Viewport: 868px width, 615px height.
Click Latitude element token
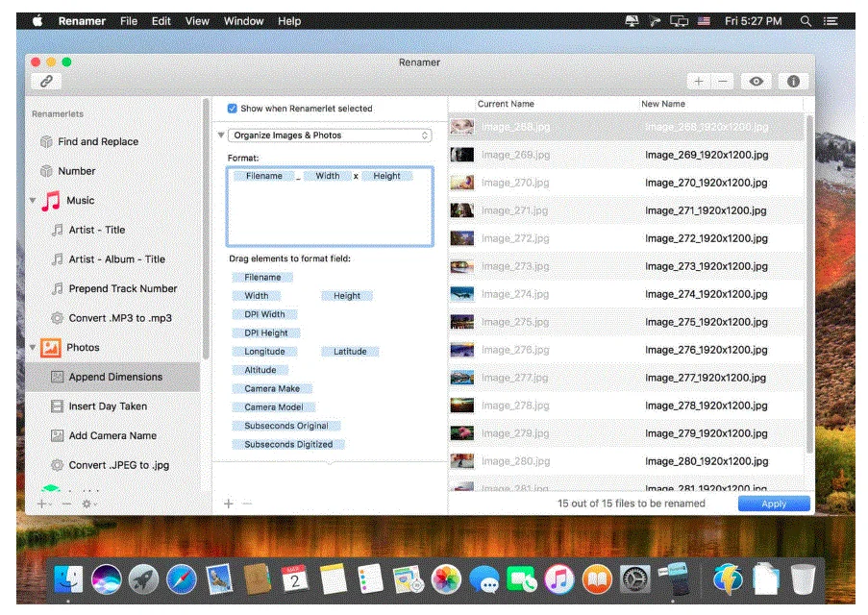click(350, 352)
